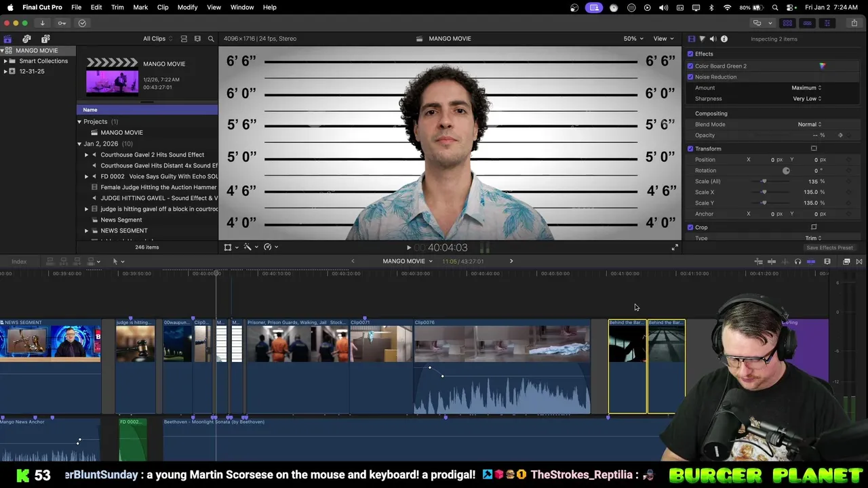Open Color Board Green 2 color wheel icon
Viewport: 868px width, 488px height.
click(822, 66)
